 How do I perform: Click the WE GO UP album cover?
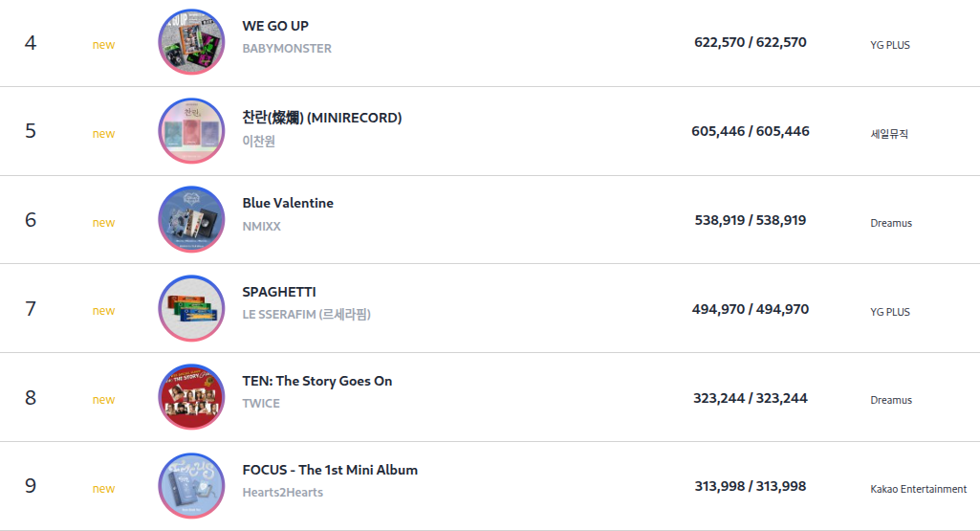191,42
